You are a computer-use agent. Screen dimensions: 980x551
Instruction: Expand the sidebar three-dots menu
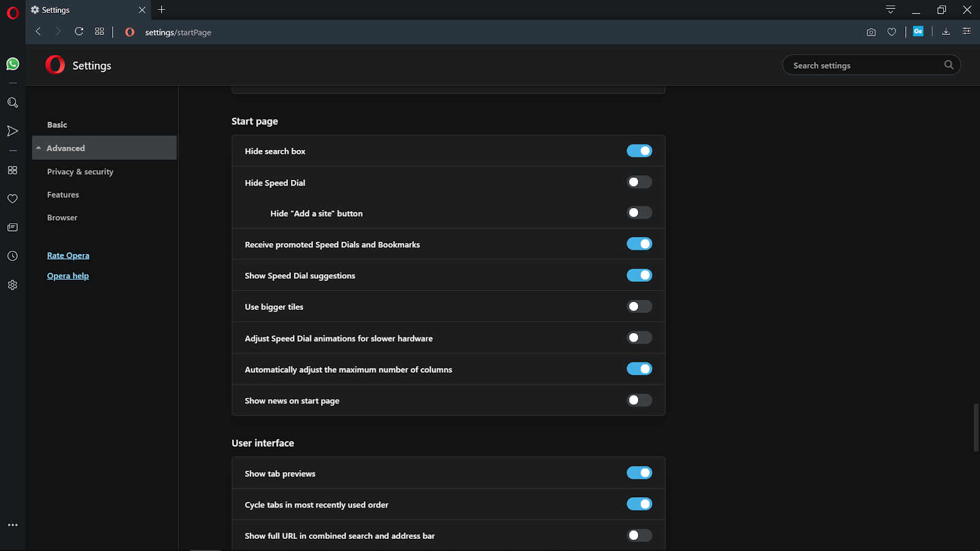click(x=12, y=525)
